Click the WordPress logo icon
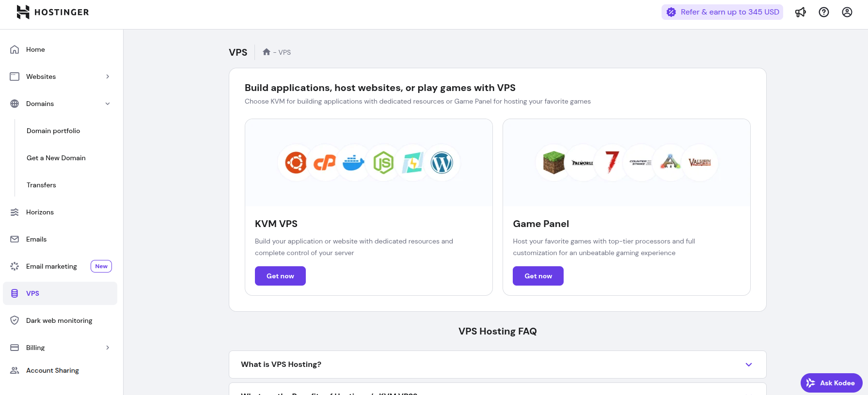The height and width of the screenshot is (395, 868). pyautogui.click(x=442, y=163)
